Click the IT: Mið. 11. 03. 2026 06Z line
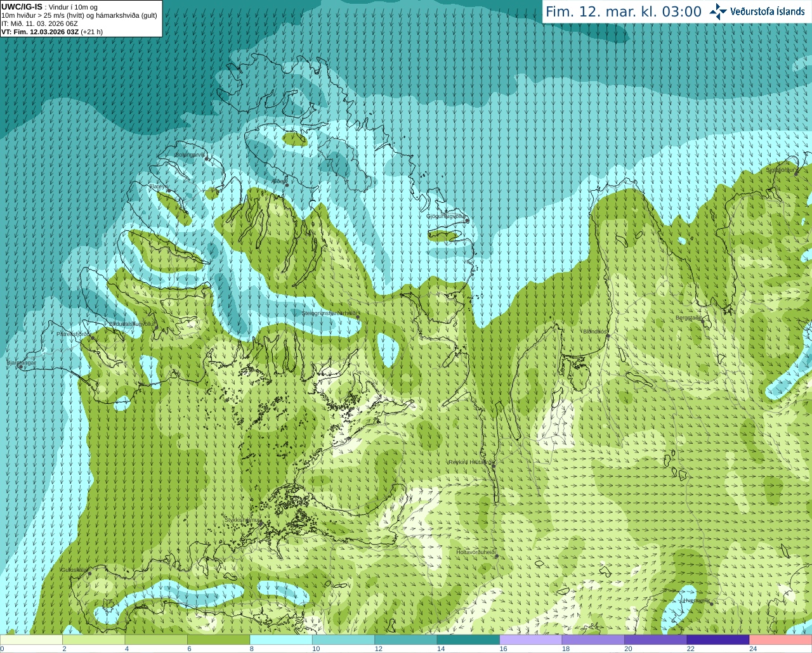Screen dimensions: 812x653 [39, 23]
